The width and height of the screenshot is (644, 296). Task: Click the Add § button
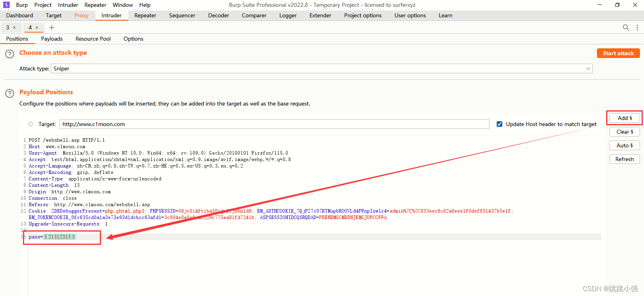pos(625,118)
